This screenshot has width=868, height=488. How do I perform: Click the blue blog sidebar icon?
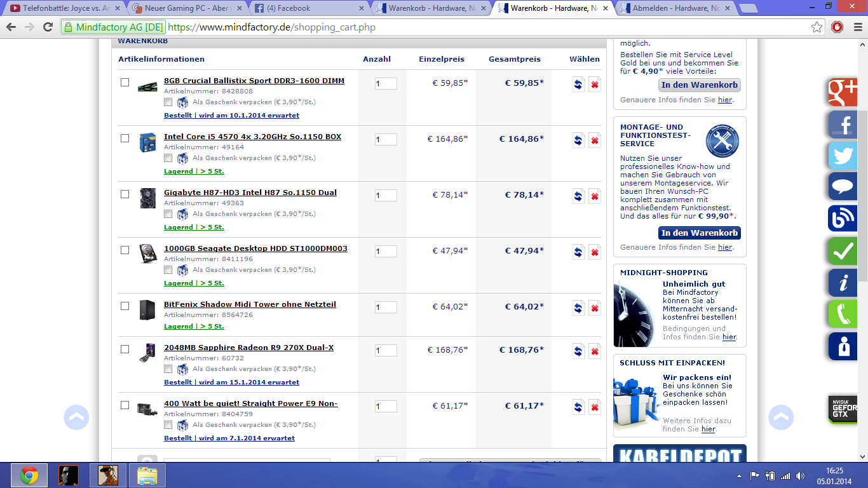coord(843,219)
